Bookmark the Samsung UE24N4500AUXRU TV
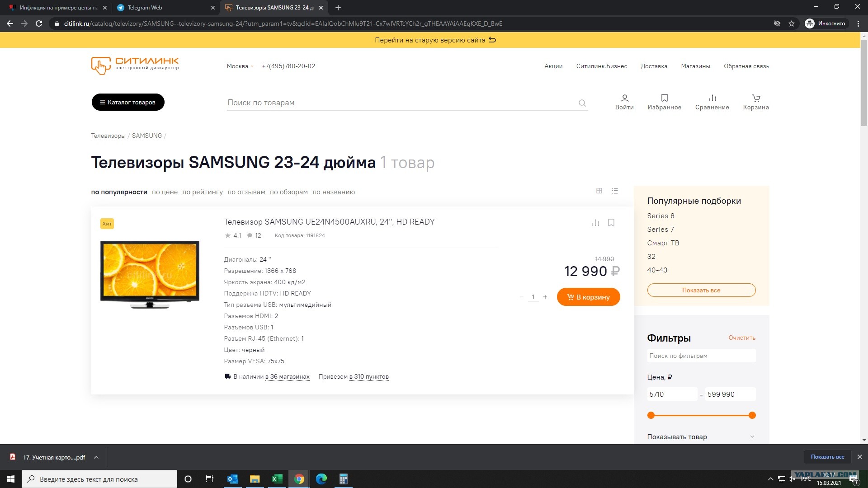The image size is (868, 488). click(x=611, y=223)
